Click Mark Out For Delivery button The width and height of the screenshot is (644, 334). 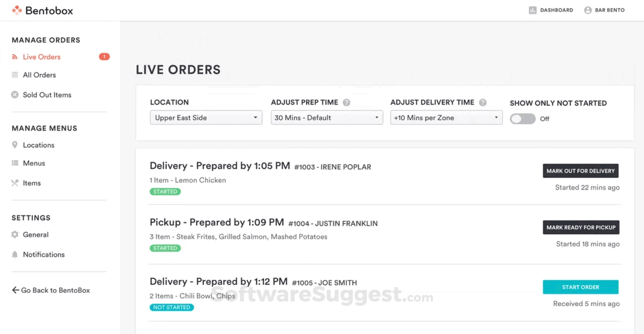coord(580,171)
